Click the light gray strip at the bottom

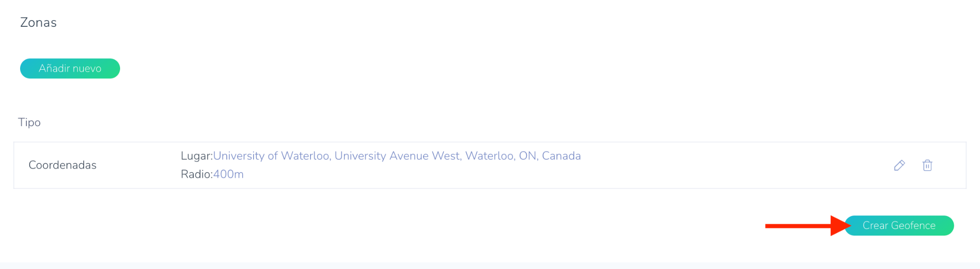(x=490, y=265)
